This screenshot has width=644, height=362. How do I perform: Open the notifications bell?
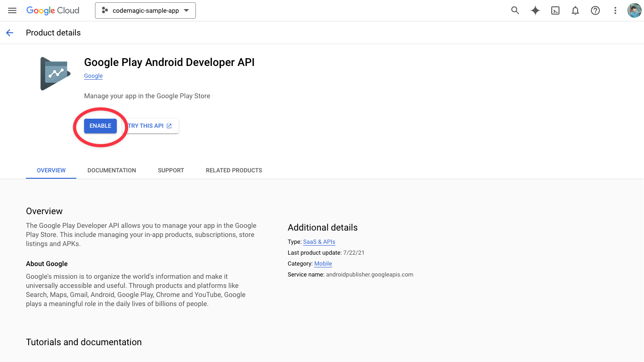[575, 10]
